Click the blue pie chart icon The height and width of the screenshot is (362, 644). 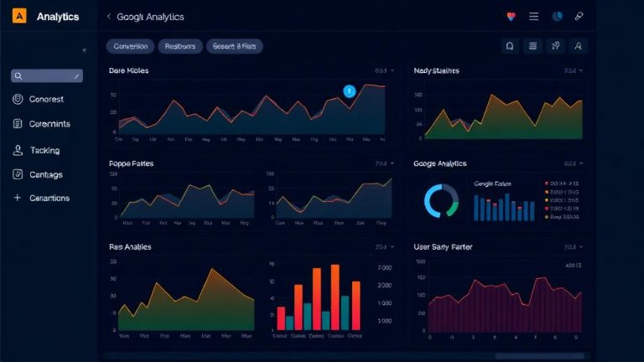click(557, 17)
